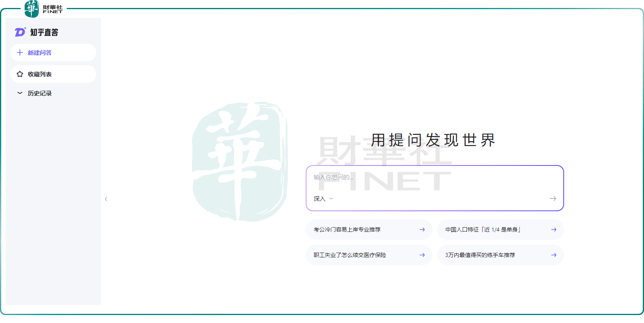Click the plus icon for 新建问答
Screen dimensions: 644x323
20,53
